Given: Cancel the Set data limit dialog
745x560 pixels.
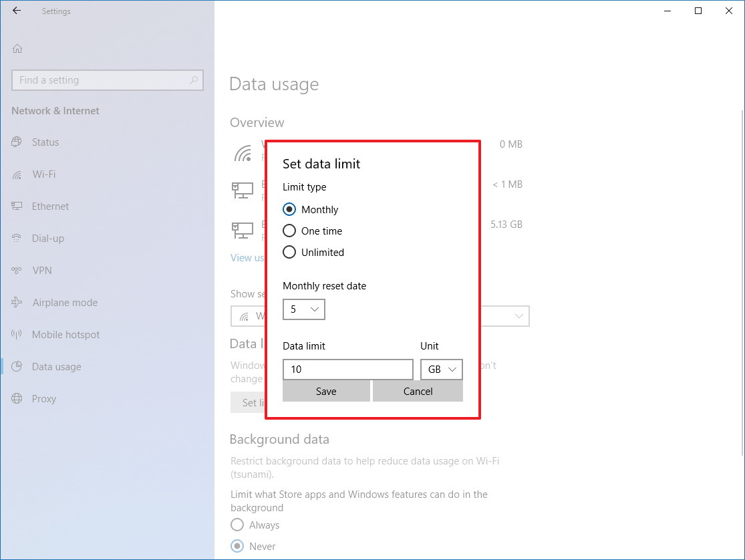Looking at the screenshot, I should point(418,392).
